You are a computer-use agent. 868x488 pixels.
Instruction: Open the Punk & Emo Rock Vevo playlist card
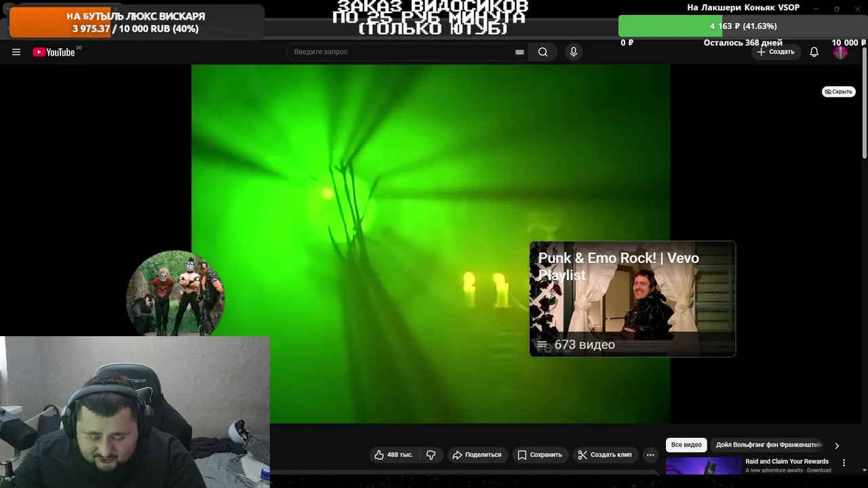point(632,299)
